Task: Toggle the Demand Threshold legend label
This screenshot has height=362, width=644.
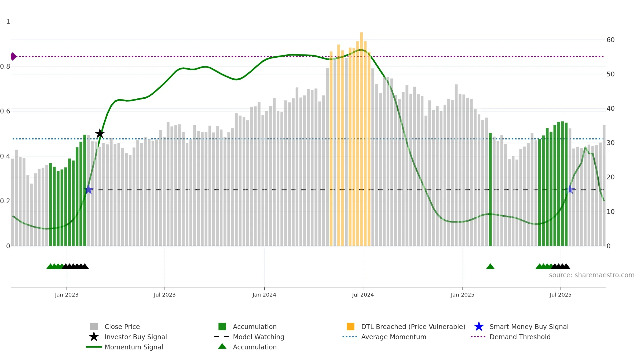Action: click(x=520, y=337)
